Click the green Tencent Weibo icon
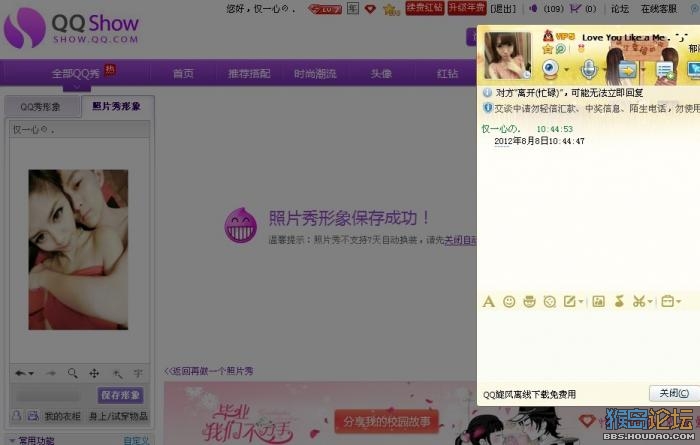The height and width of the screenshot is (445, 700). click(x=561, y=49)
